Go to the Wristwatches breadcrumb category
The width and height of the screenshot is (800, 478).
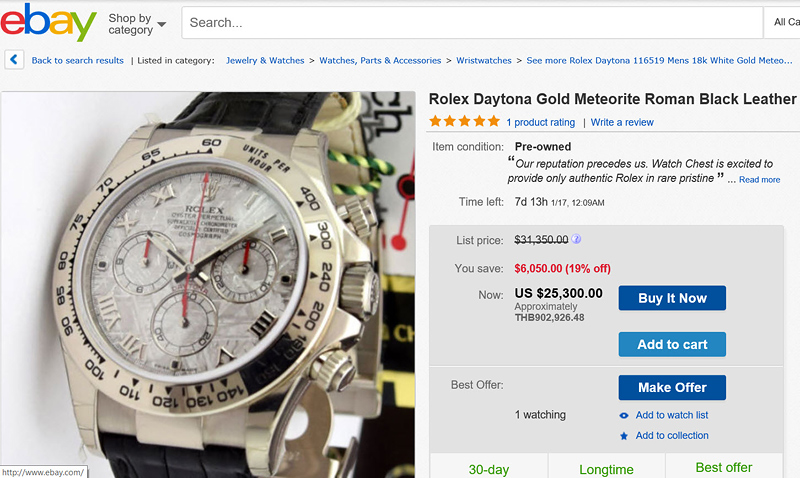tap(485, 61)
